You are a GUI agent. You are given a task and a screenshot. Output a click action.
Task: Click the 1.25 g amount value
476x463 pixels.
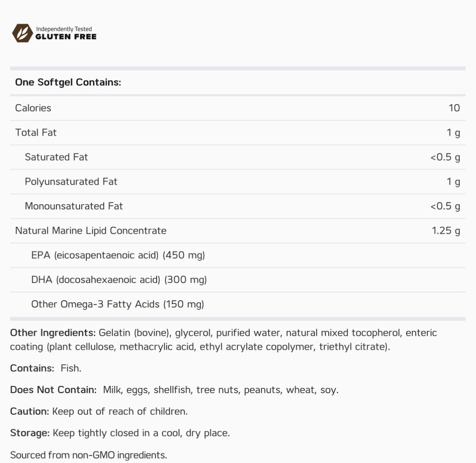pos(446,231)
